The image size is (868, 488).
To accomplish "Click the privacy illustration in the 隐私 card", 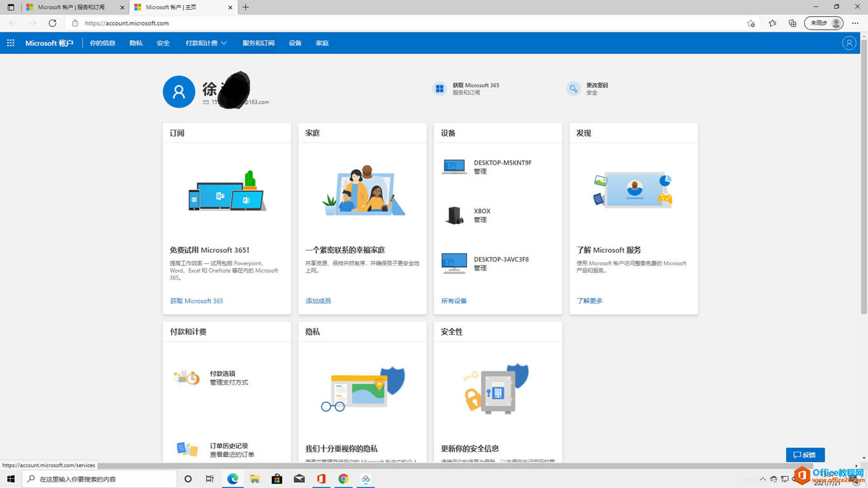I will tap(363, 389).
